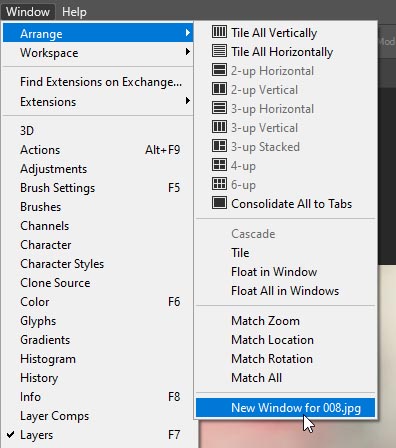Choose the 6-up text label
396x448 pixels.
tap(243, 185)
